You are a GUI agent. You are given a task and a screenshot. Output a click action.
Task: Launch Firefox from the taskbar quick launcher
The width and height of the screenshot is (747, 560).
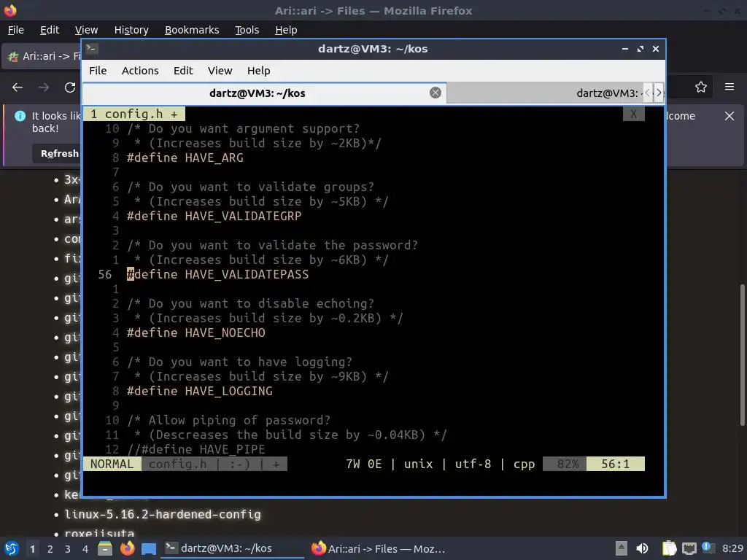pos(127,548)
